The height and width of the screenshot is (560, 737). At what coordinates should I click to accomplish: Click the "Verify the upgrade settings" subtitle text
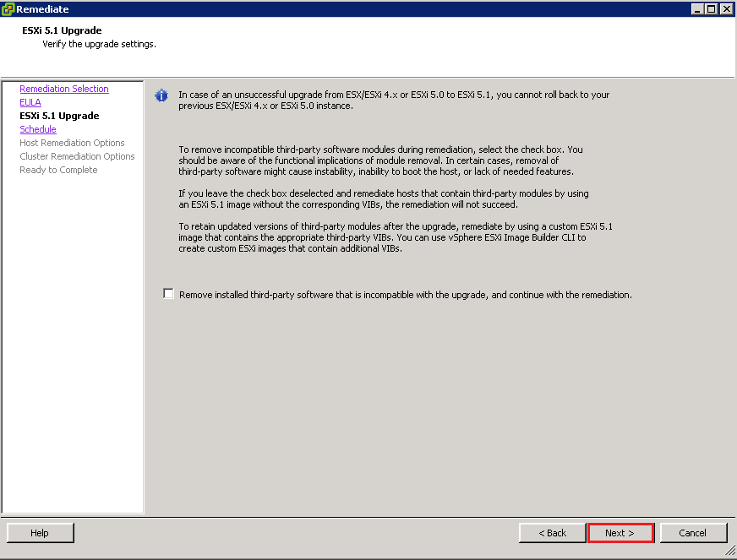coord(99,44)
